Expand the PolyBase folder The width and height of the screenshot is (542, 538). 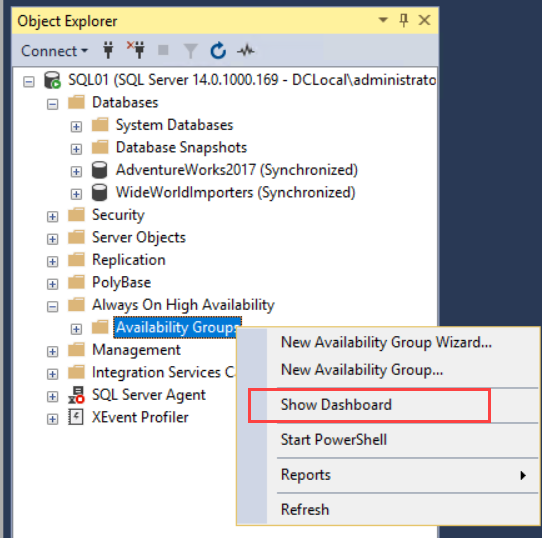click(x=53, y=284)
